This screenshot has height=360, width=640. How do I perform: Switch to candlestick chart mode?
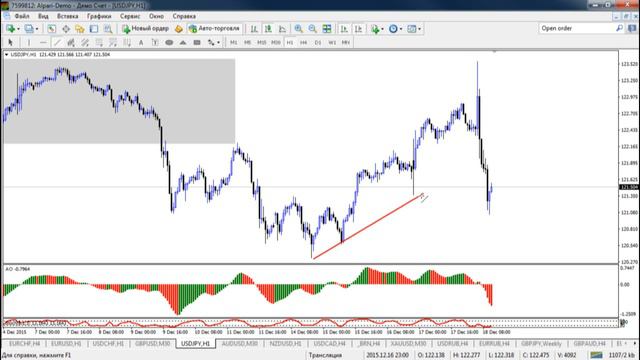tap(268, 29)
